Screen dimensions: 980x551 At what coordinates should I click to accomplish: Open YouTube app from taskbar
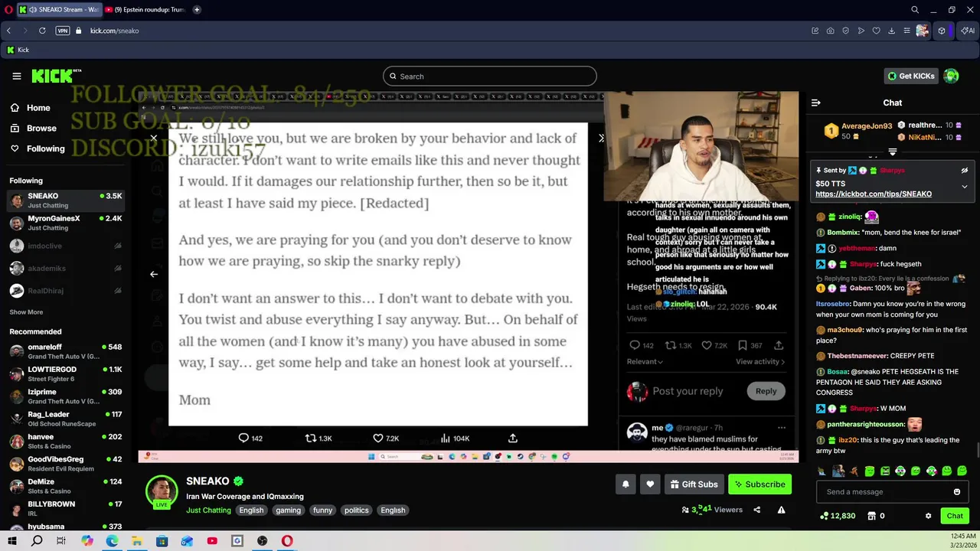pyautogui.click(x=212, y=541)
